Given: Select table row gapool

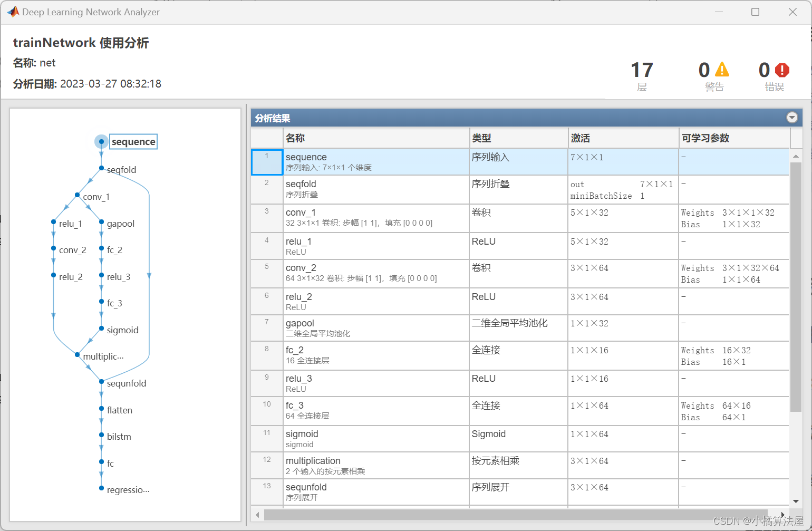Looking at the screenshot, I should click(520, 328).
